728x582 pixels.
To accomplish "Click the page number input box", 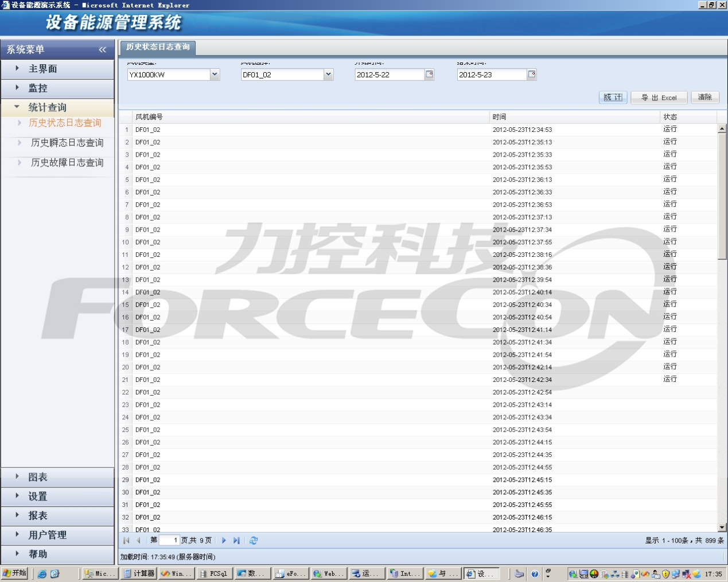I will (x=169, y=540).
